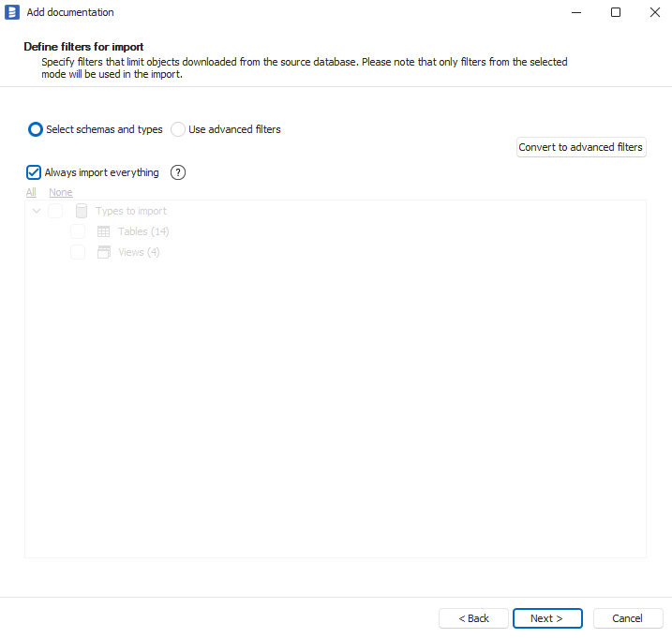Toggle the Types to import checkbox
Image resolution: width=672 pixels, height=638 pixels.
[56, 211]
